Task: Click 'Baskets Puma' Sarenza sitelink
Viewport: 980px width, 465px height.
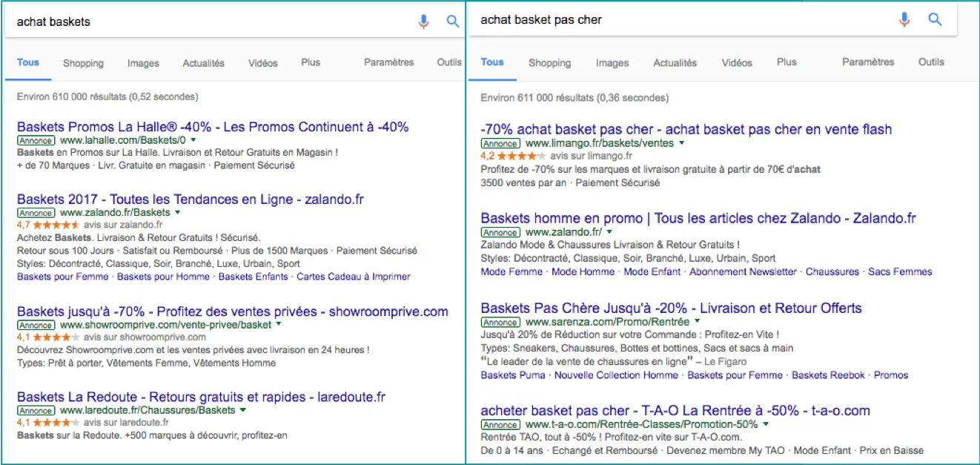Action: 513,375
